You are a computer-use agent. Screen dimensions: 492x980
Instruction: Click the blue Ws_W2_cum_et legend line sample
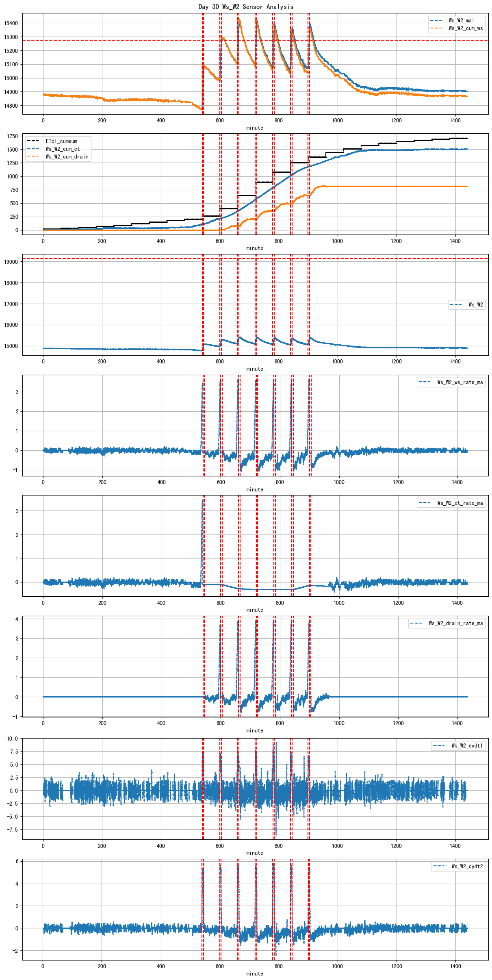point(33,149)
